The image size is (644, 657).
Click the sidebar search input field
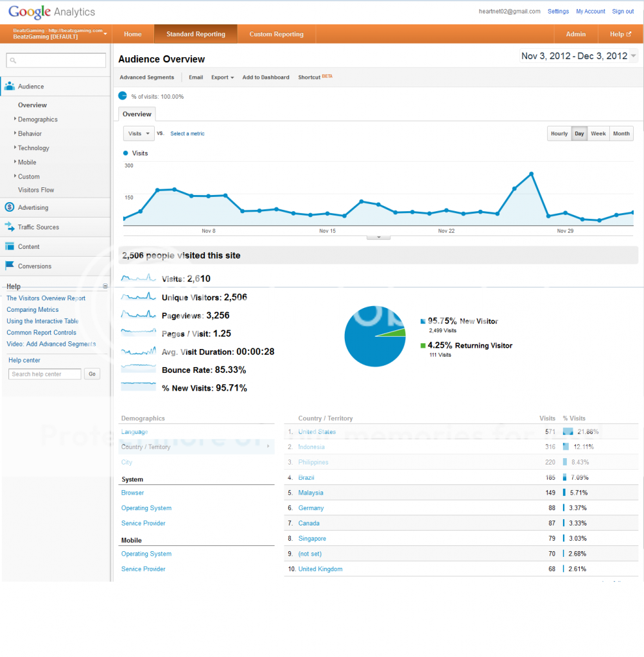56,60
